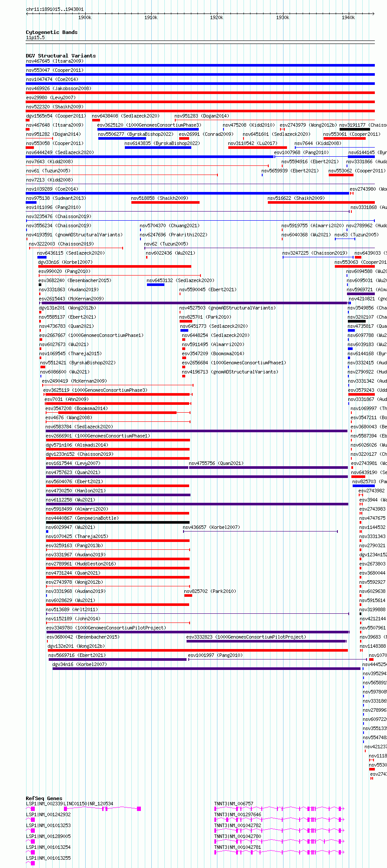Click the 1920k ruler tick label
The height and width of the screenshot is (868, 387).
[x=217, y=17]
